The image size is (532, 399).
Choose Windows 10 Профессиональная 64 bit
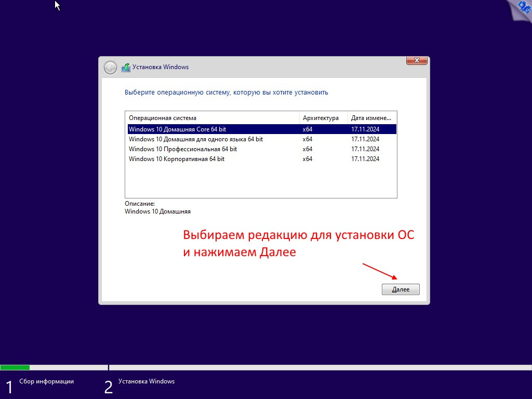point(182,149)
